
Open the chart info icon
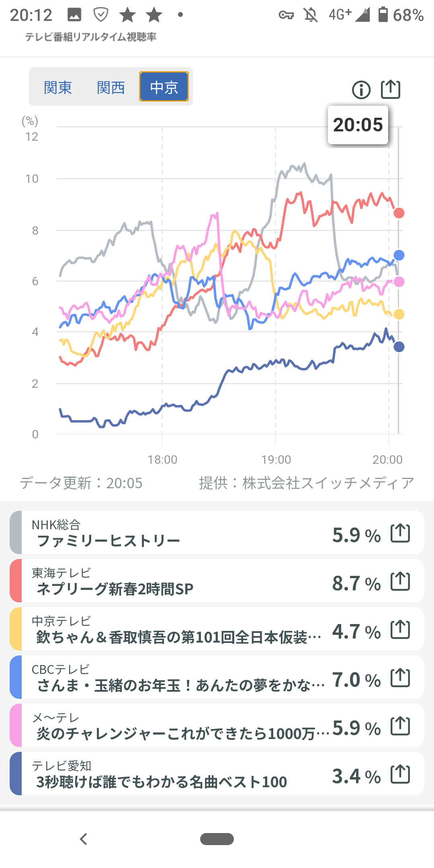pos(361,90)
